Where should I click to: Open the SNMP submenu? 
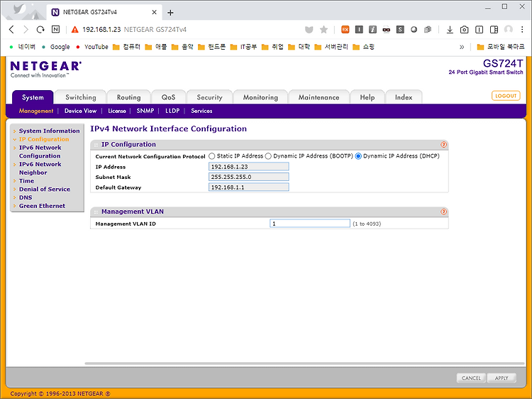(145, 111)
